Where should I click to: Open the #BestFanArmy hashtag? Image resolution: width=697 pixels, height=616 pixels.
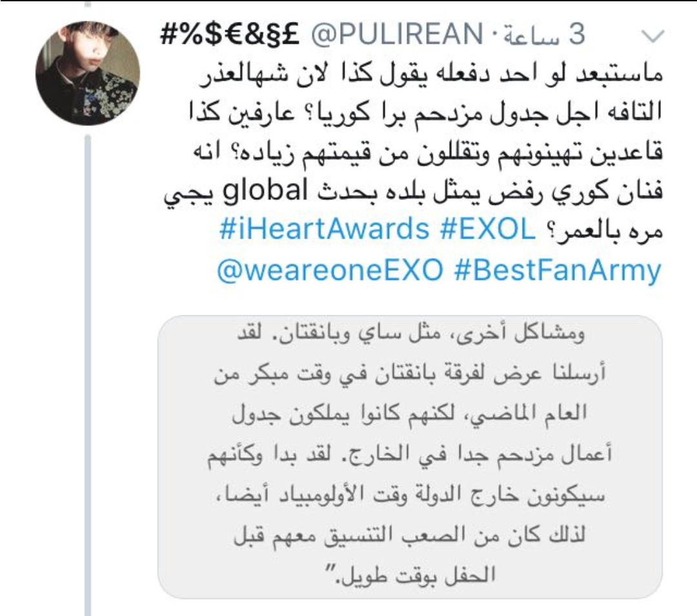click(x=558, y=270)
